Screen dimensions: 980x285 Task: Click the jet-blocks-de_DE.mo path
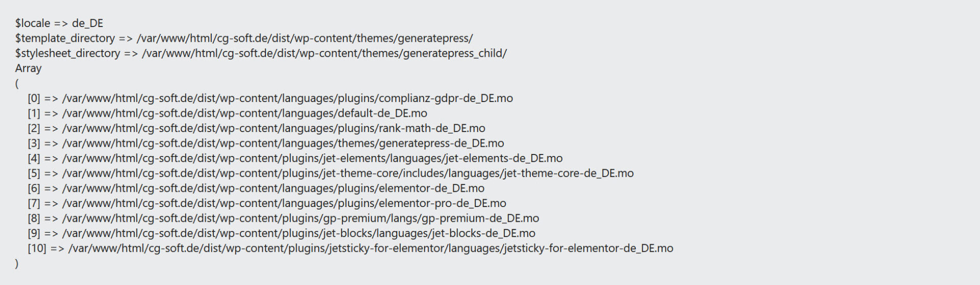tap(282, 234)
